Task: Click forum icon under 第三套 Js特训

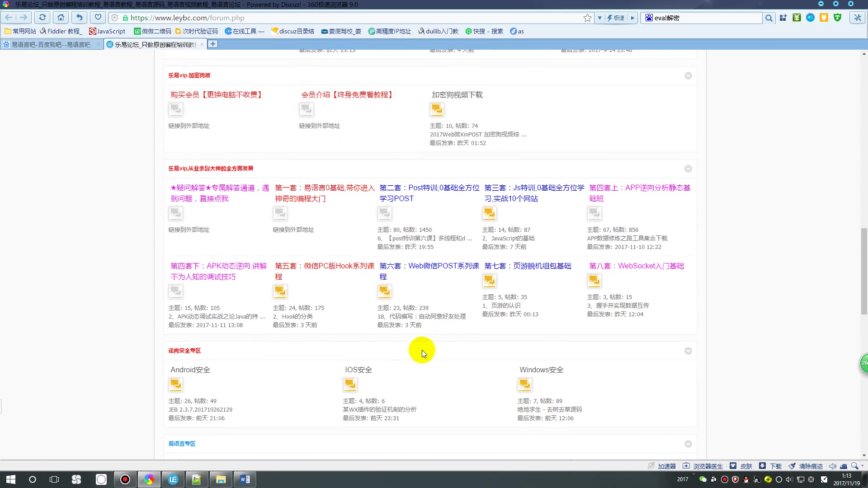Action: click(x=489, y=213)
